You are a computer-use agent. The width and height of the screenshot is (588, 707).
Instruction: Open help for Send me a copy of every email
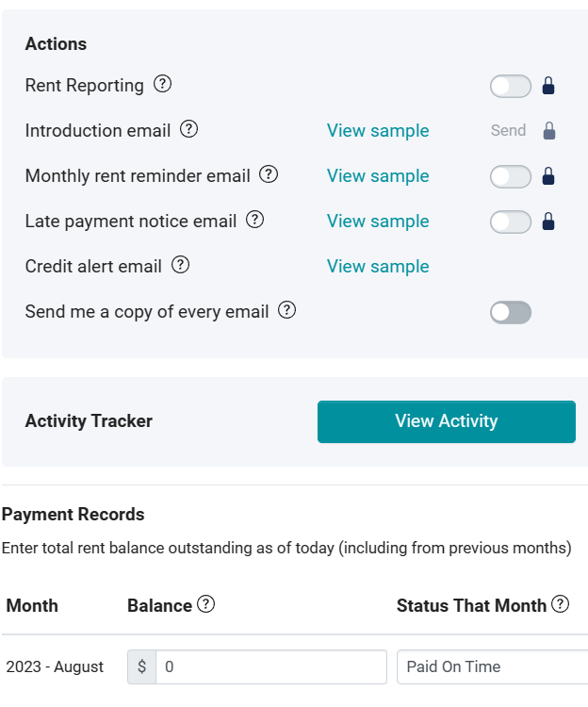tap(287, 310)
